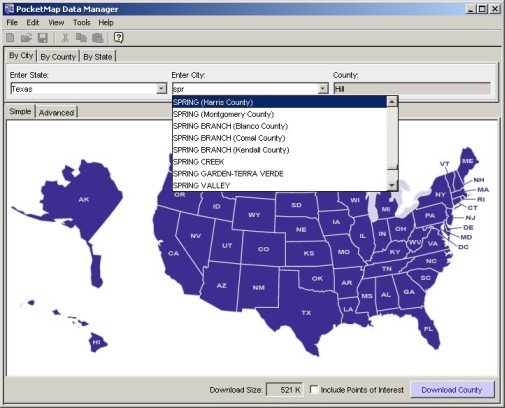Select SPRING VALLEY from list

click(279, 185)
